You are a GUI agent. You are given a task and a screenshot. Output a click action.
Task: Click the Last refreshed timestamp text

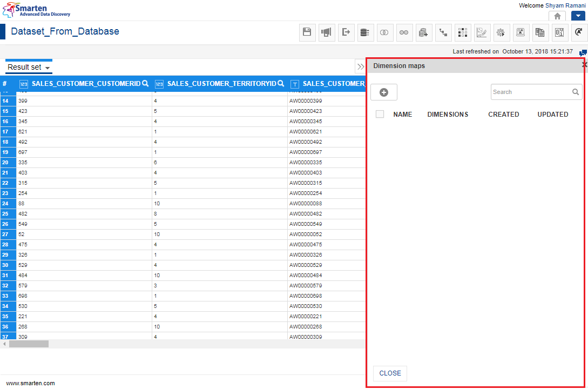point(512,51)
